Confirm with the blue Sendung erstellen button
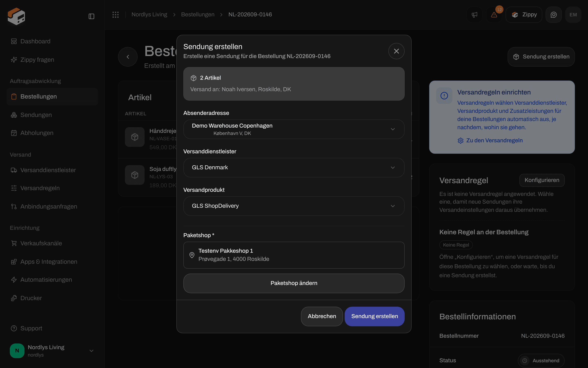The height and width of the screenshot is (368, 588). click(374, 316)
